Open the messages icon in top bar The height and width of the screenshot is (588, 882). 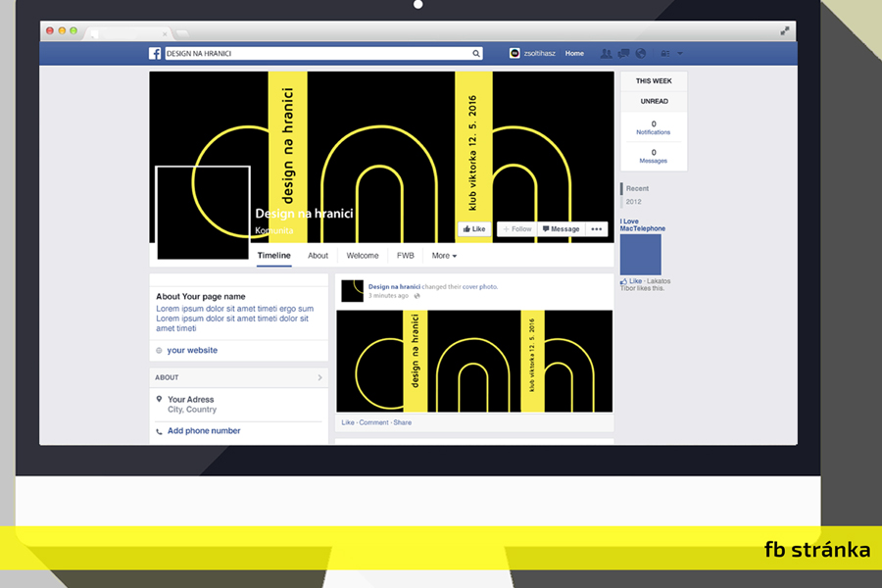(623, 54)
